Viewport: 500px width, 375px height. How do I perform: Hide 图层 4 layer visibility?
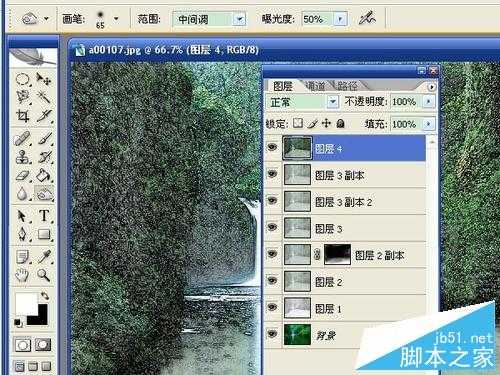[273, 147]
